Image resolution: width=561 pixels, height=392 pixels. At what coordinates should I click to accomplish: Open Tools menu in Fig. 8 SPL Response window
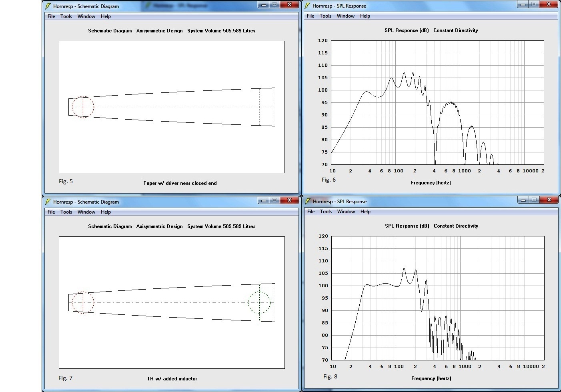pyautogui.click(x=326, y=212)
